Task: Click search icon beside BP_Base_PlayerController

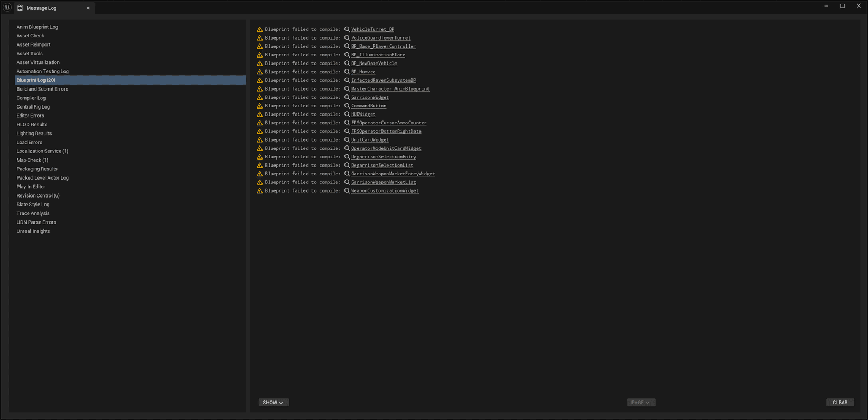Action: coord(347,46)
